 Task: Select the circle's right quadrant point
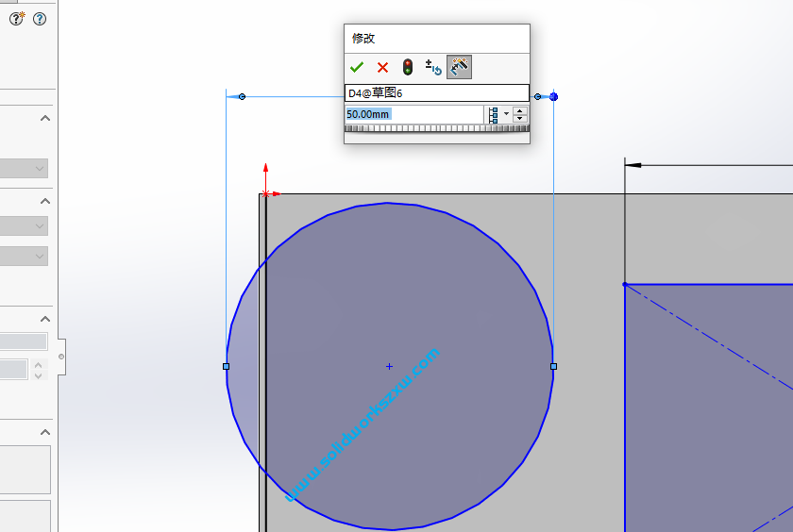click(554, 366)
